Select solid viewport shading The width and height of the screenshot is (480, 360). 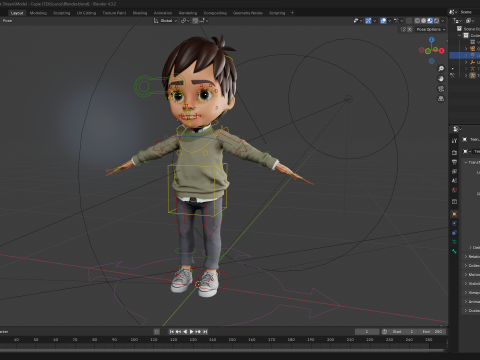424,21
